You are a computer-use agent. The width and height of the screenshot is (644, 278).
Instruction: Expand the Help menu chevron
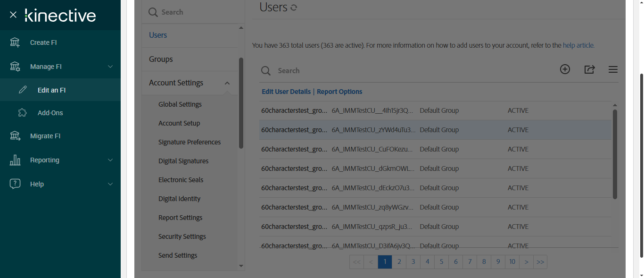[110, 184]
